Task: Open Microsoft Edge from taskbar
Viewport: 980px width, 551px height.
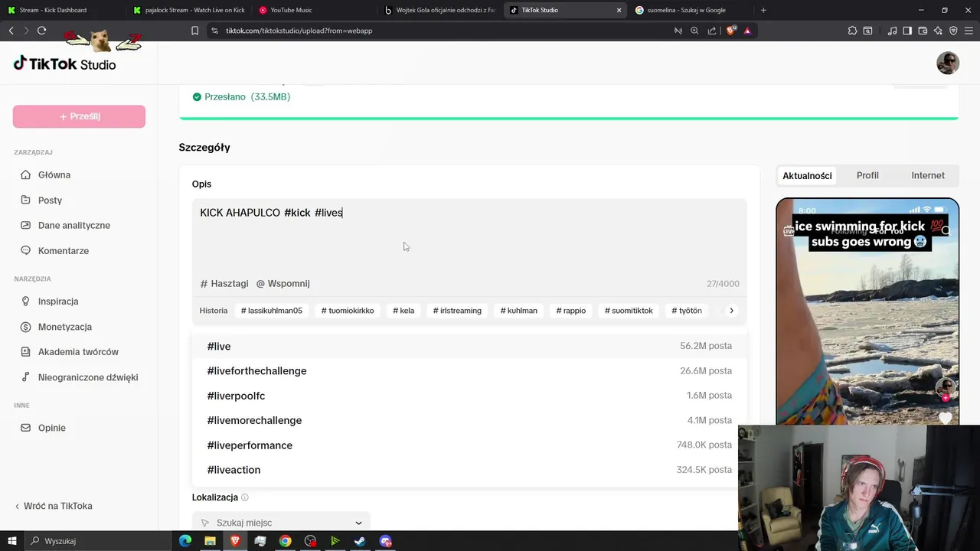Action: [185, 541]
